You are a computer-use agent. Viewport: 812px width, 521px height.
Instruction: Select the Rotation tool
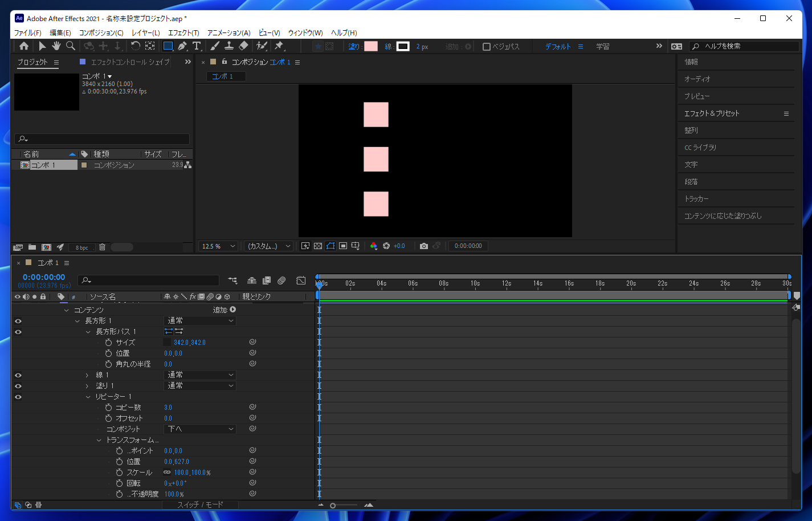(135, 46)
